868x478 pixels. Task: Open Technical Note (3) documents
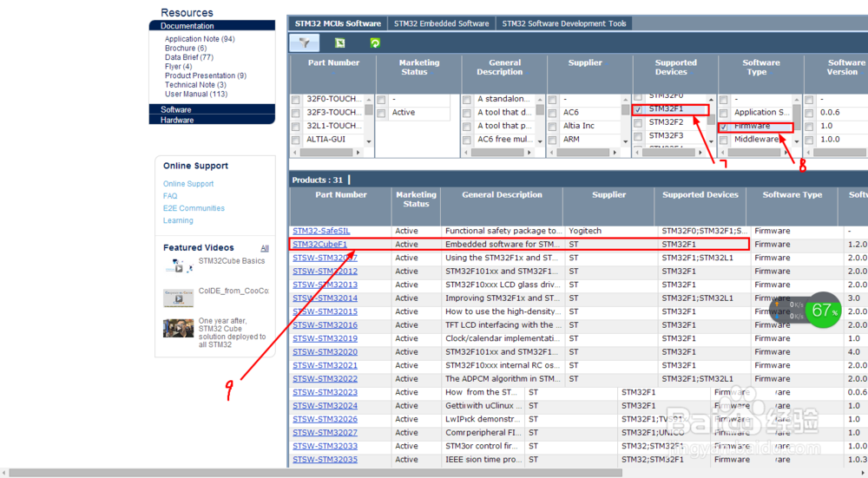(195, 85)
